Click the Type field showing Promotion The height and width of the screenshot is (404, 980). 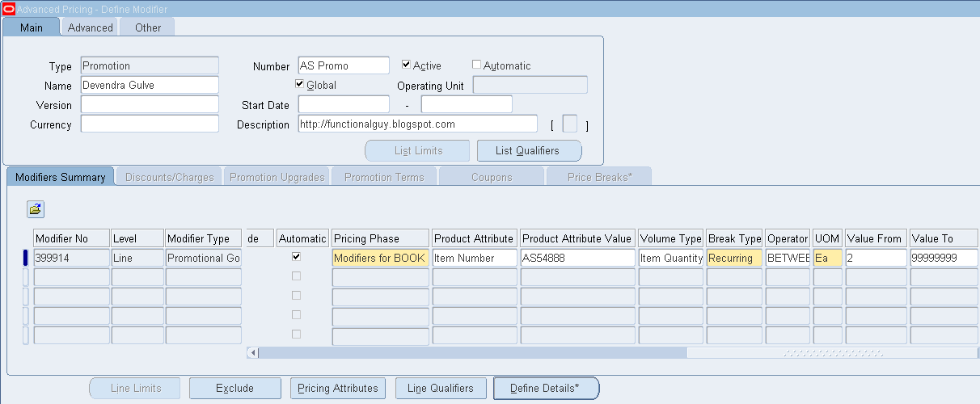click(x=150, y=66)
